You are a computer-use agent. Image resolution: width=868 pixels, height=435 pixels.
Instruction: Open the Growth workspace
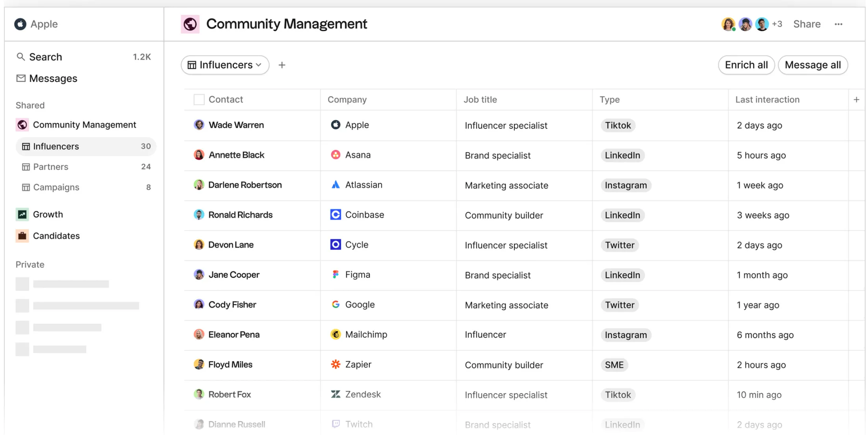[48, 214]
